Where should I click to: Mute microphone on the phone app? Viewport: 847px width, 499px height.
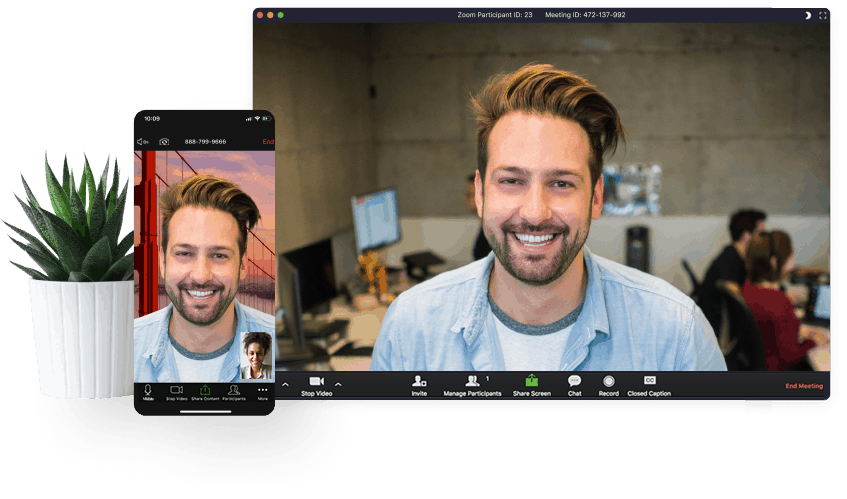tap(148, 391)
